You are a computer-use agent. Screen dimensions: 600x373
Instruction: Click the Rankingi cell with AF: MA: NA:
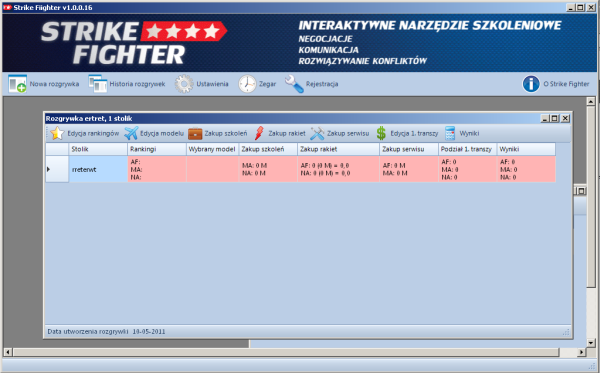tap(157, 169)
